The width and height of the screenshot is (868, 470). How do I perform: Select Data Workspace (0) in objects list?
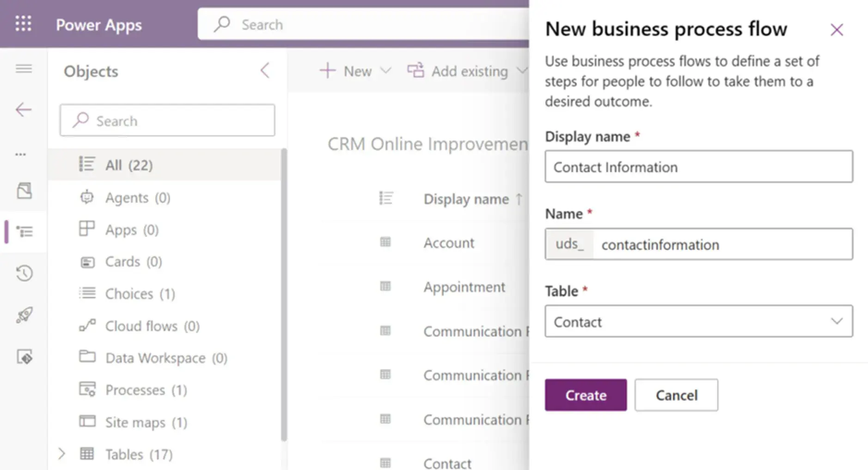coord(165,358)
